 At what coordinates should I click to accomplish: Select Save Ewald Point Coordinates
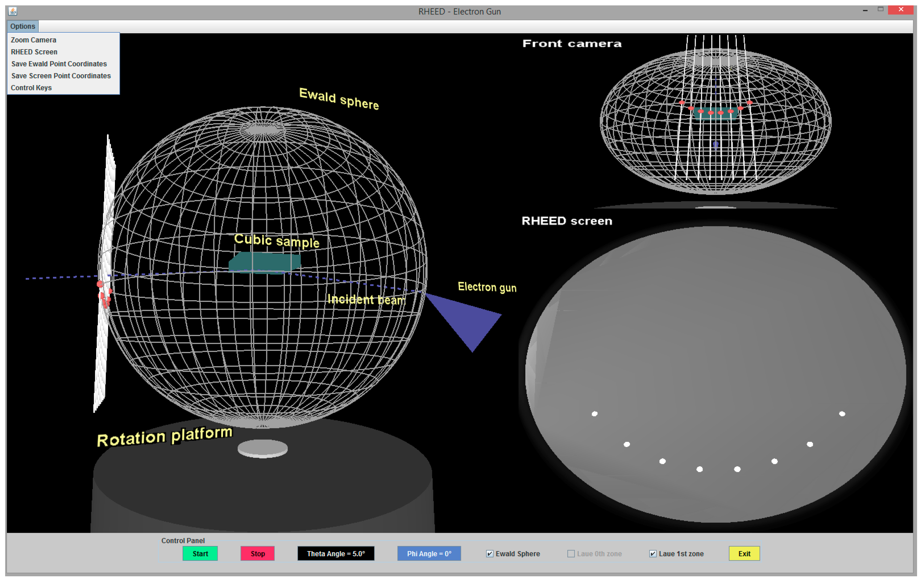[59, 64]
